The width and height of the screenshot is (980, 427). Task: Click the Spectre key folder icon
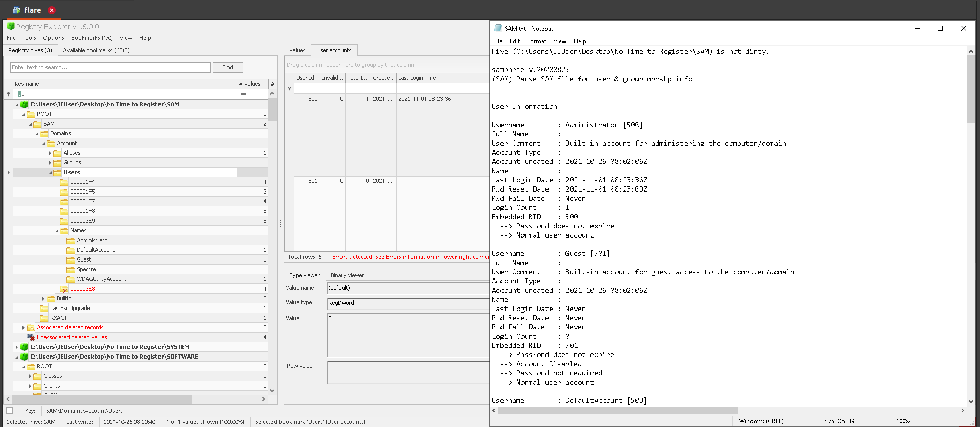coord(71,269)
